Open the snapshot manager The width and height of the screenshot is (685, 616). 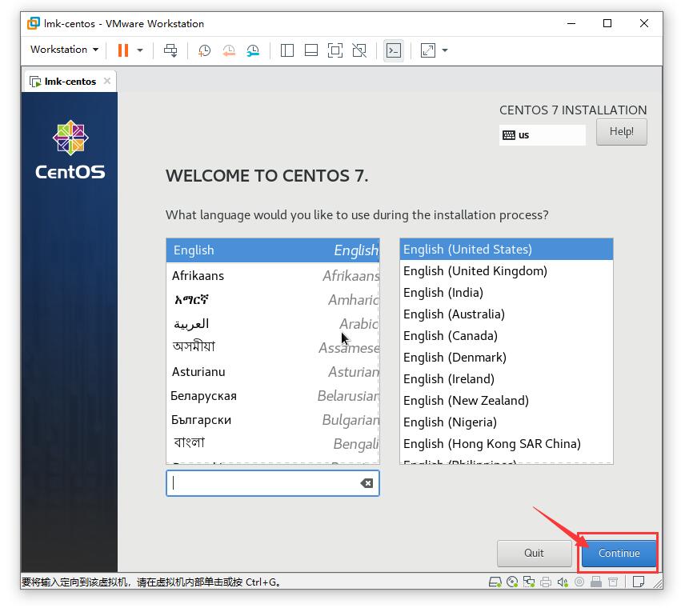pyautogui.click(x=253, y=50)
